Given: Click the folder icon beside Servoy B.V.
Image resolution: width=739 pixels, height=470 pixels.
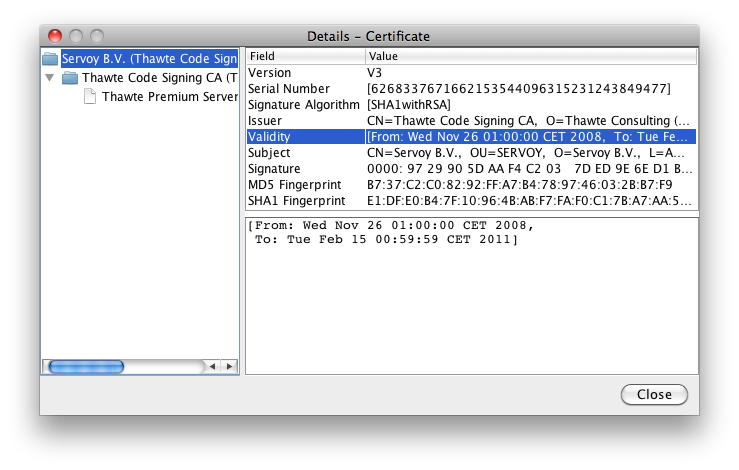Looking at the screenshot, I should 50,59.
